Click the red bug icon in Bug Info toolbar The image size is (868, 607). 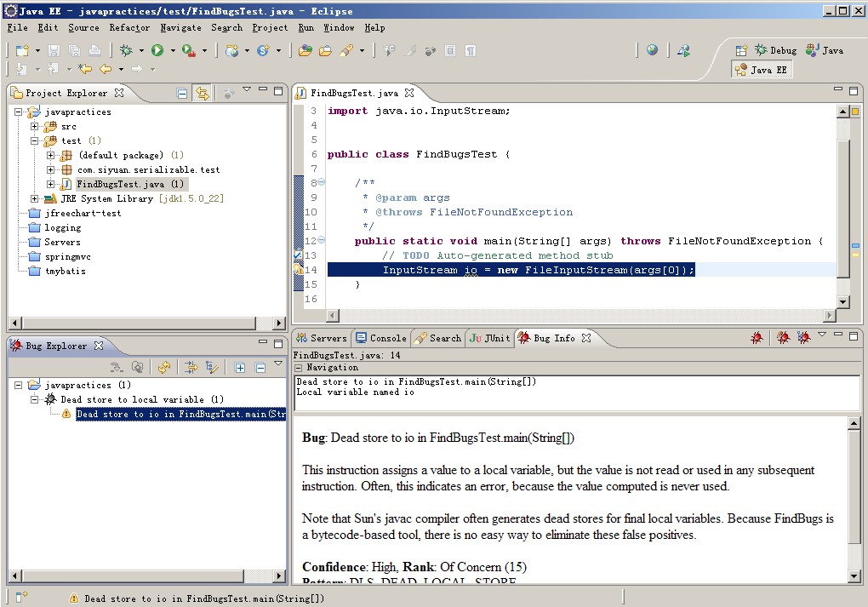(x=757, y=338)
